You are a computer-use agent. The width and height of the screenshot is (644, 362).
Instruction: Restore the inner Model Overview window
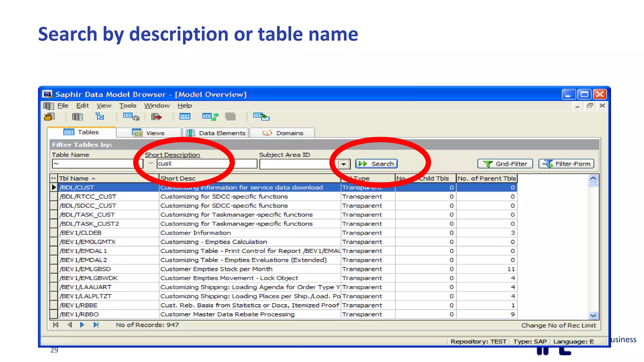click(x=590, y=106)
